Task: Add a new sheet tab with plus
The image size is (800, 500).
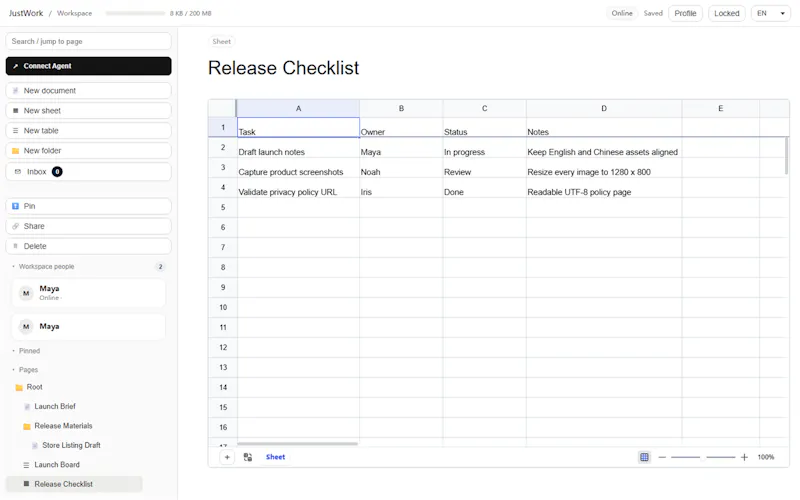Action: coord(227,457)
